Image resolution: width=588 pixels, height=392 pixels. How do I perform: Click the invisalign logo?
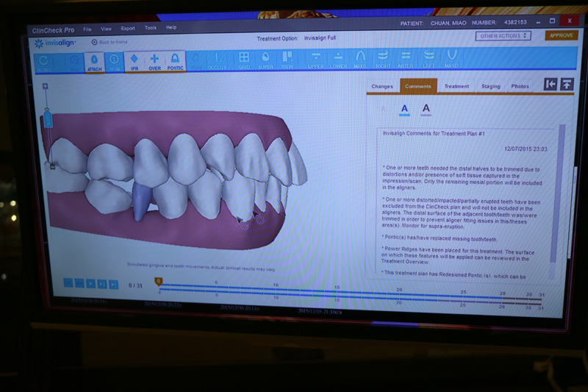(x=54, y=43)
